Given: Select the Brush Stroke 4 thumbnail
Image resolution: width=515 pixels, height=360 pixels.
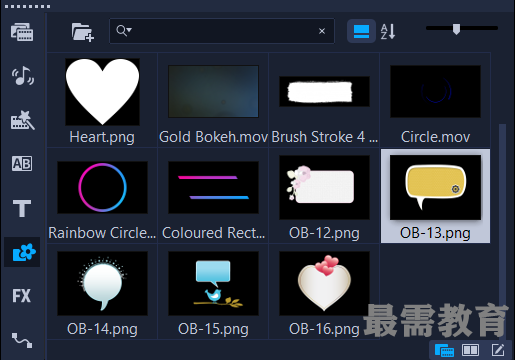Looking at the screenshot, I should pos(324,91).
